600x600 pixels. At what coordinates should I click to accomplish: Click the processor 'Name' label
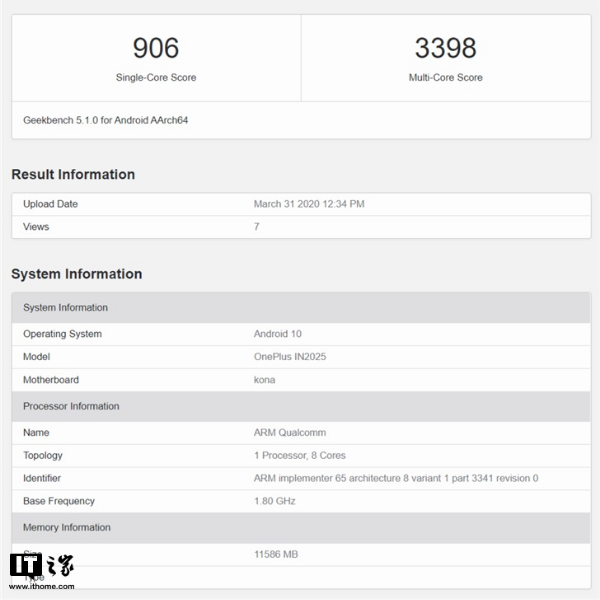coord(36,432)
